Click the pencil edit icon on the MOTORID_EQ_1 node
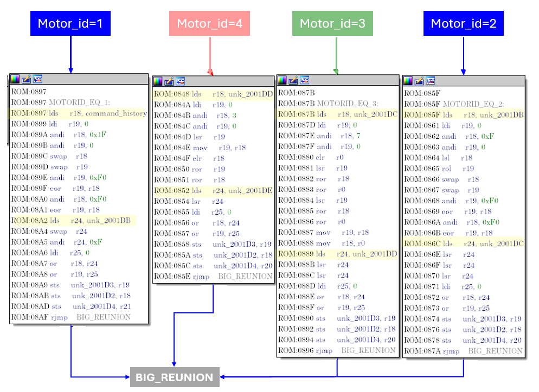539x392 pixels. (x=26, y=79)
